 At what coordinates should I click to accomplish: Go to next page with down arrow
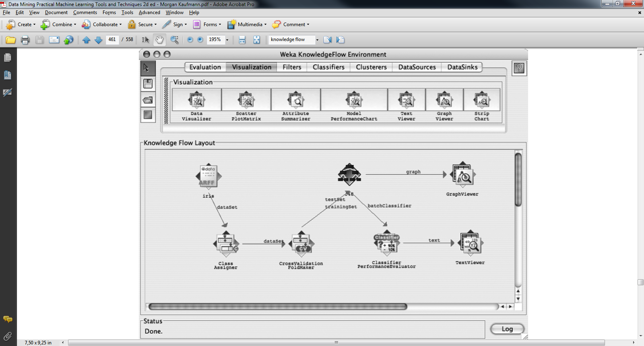(98, 40)
